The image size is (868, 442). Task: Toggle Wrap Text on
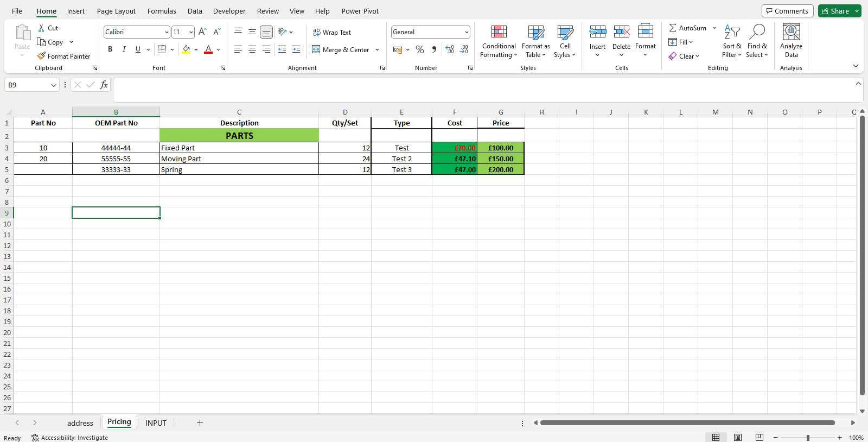(332, 32)
